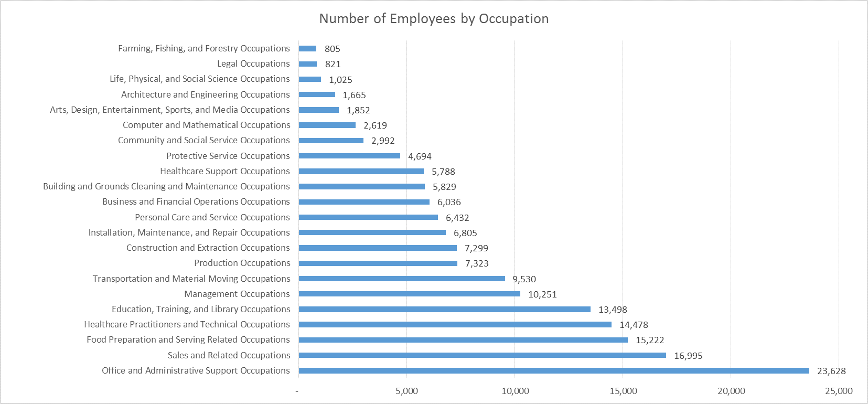Screen dimensions: 868x404
Task: Select the Sales and Related Occupations label
Action: [229, 355]
